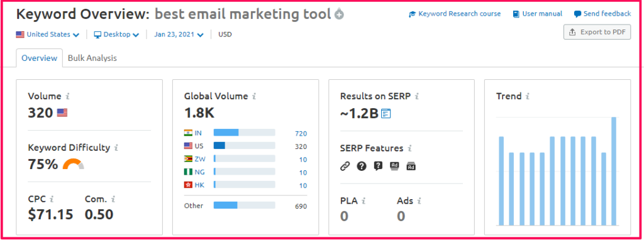Viewport: 644px width, 240px height.
Task: Open the Keyword Research course link
Action: pos(455,14)
